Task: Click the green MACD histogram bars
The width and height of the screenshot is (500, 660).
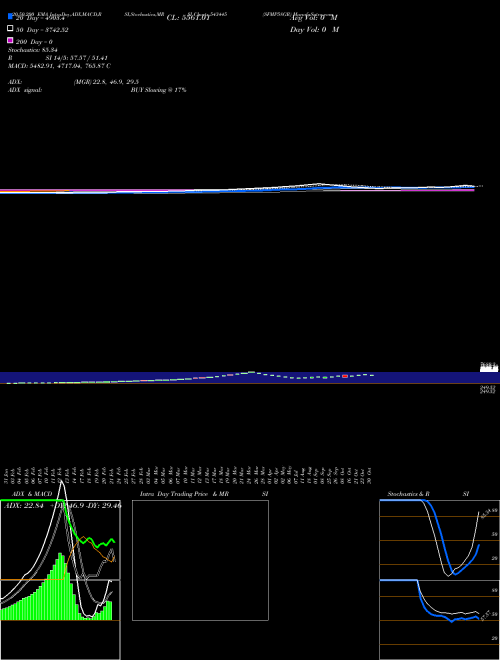Action: pyautogui.click(x=56, y=586)
